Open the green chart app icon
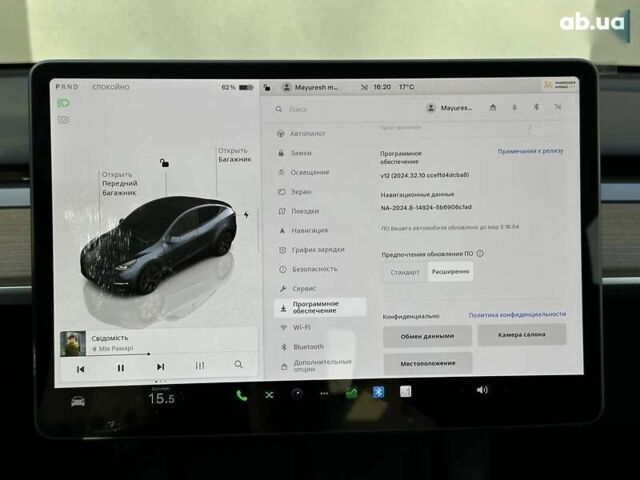640x480 pixels. point(351,393)
